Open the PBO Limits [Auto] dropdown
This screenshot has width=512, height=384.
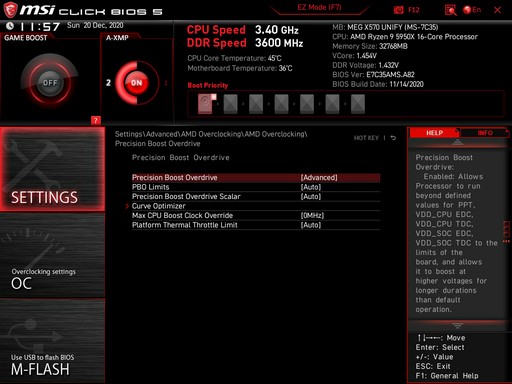(256, 187)
